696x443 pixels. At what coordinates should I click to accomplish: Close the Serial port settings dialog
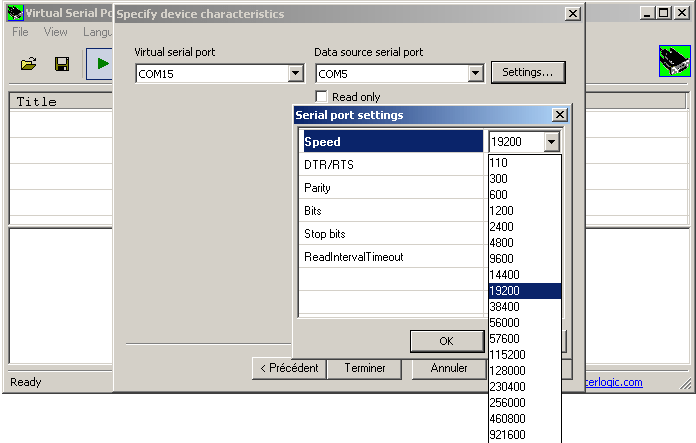560,115
